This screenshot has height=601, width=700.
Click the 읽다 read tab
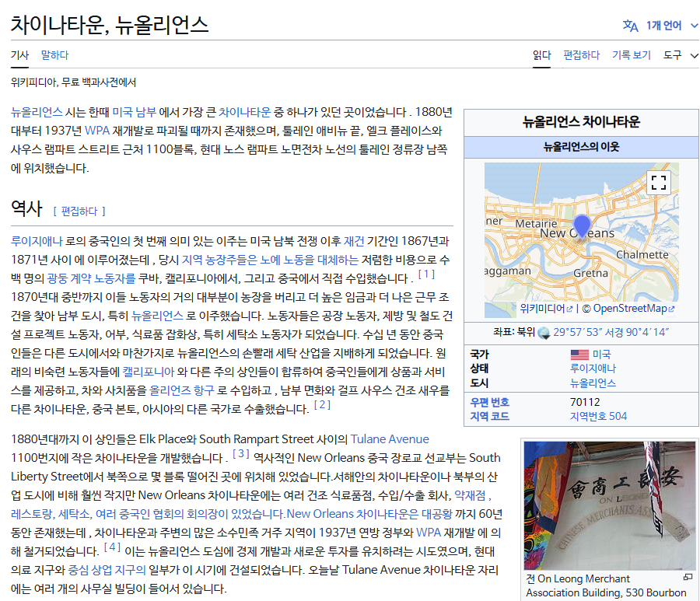pos(541,55)
